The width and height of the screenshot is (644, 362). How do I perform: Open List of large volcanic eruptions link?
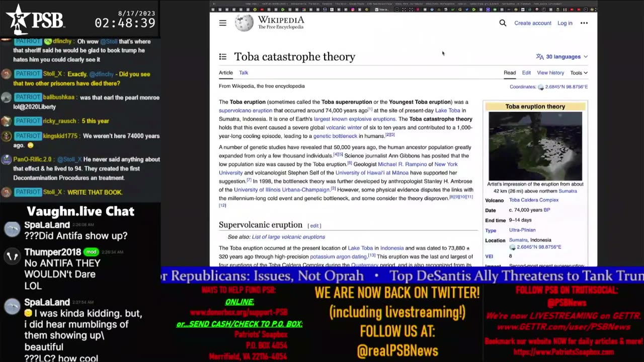point(288,237)
